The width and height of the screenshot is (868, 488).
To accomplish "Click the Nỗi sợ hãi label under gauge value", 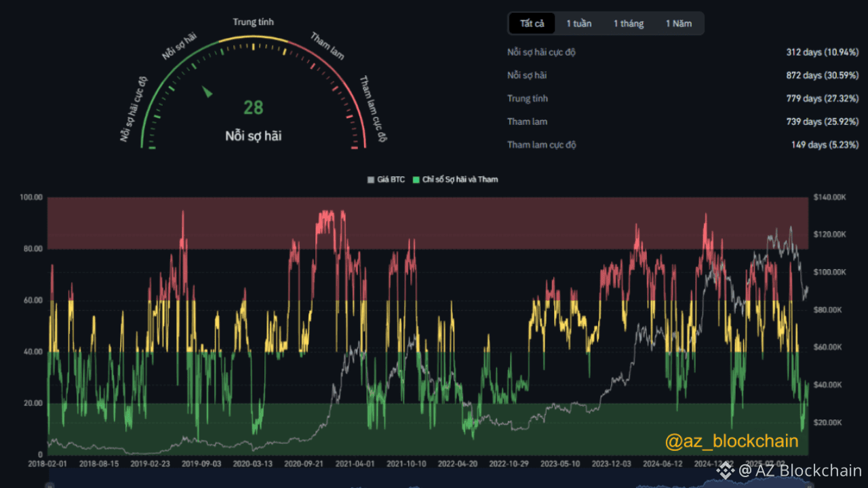I will [254, 136].
